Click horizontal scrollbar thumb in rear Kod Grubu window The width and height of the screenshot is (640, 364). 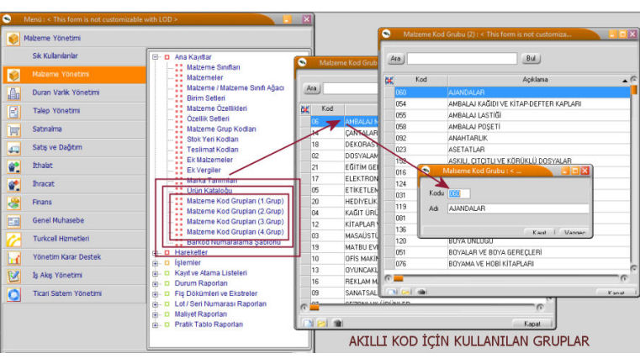tap(315, 308)
